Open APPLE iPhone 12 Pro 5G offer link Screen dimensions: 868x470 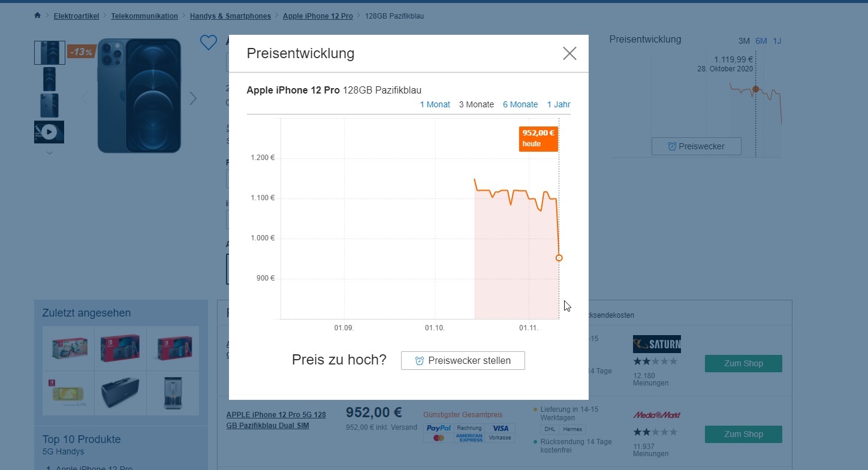pos(276,420)
